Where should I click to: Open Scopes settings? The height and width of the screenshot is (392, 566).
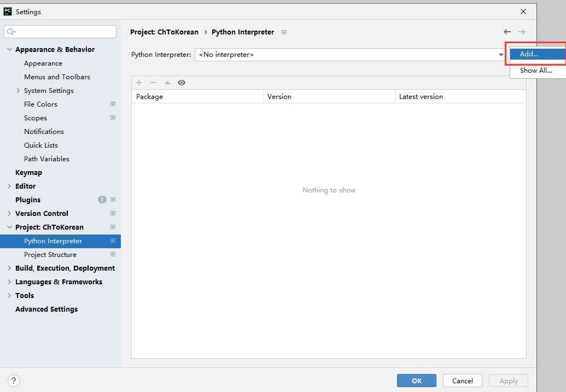click(x=36, y=118)
